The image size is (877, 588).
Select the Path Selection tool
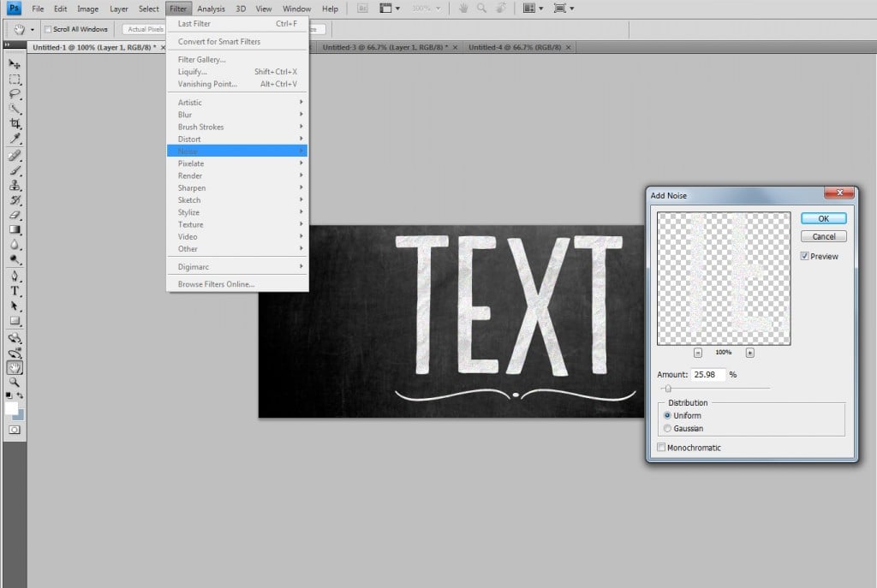click(15, 306)
